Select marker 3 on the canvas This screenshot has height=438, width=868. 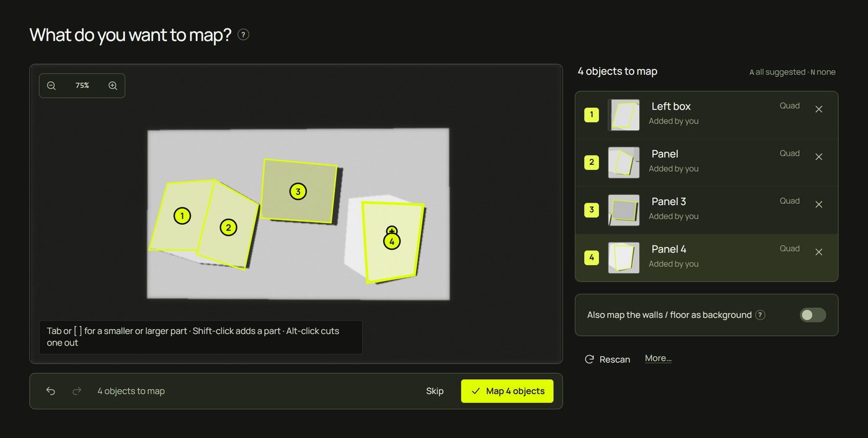pyautogui.click(x=298, y=191)
